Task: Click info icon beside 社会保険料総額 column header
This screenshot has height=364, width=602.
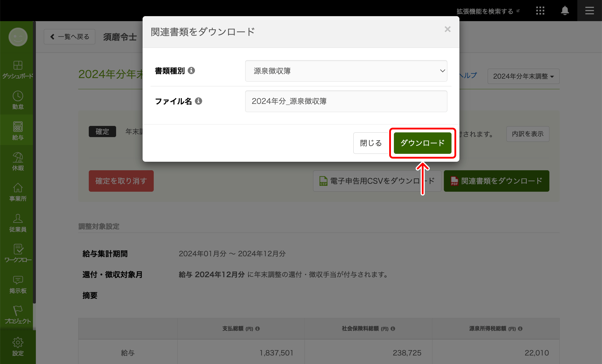Action: pyautogui.click(x=393, y=328)
